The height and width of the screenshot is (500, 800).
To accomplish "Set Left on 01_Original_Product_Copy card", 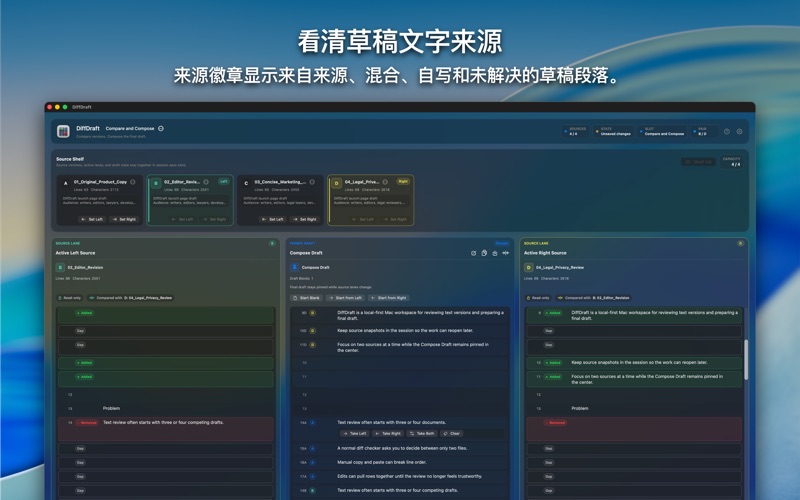I will point(92,219).
